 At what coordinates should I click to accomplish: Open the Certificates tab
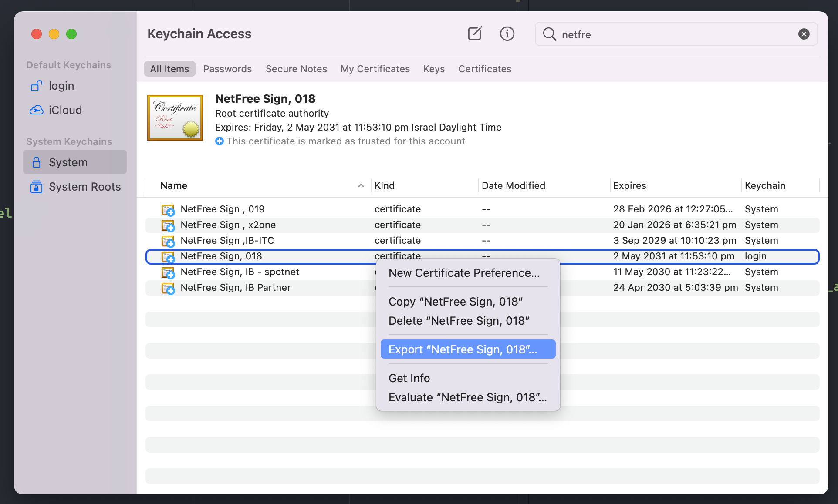click(x=485, y=69)
